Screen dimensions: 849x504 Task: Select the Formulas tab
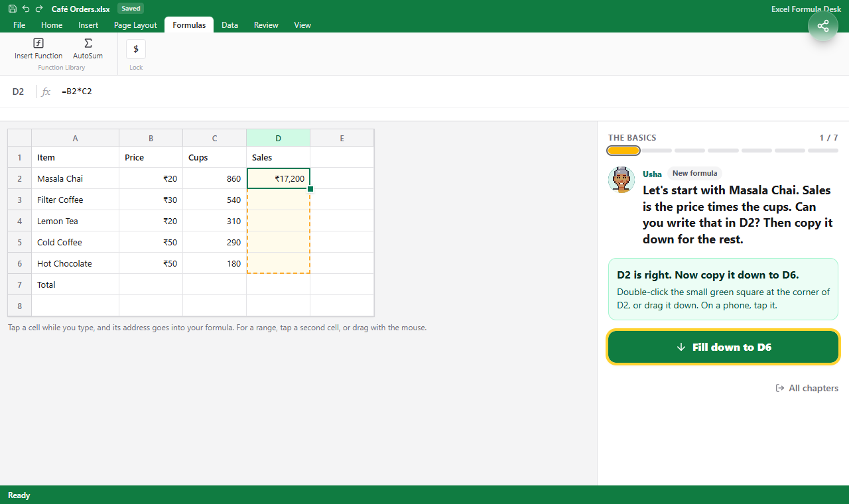tap(189, 25)
